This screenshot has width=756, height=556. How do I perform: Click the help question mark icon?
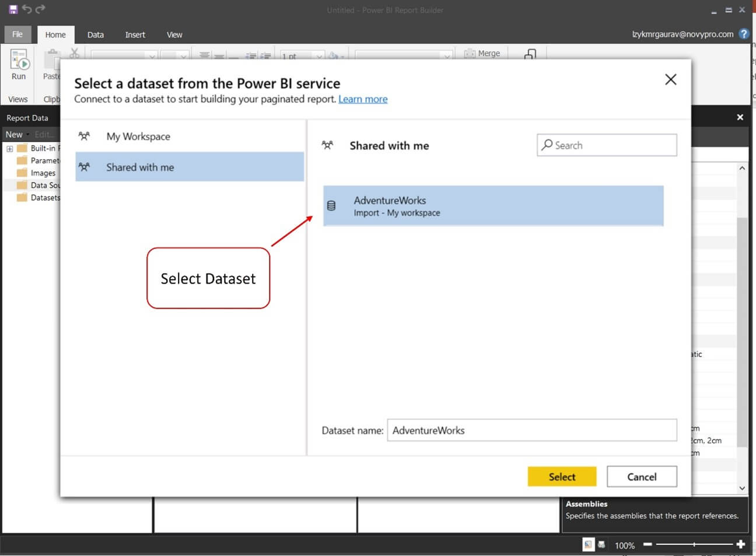click(744, 34)
